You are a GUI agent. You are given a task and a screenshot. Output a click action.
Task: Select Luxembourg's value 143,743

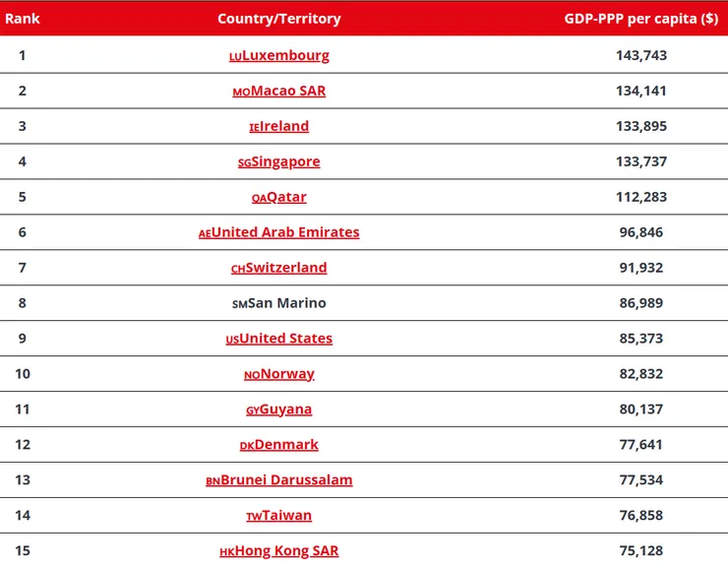pyautogui.click(x=641, y=55)
